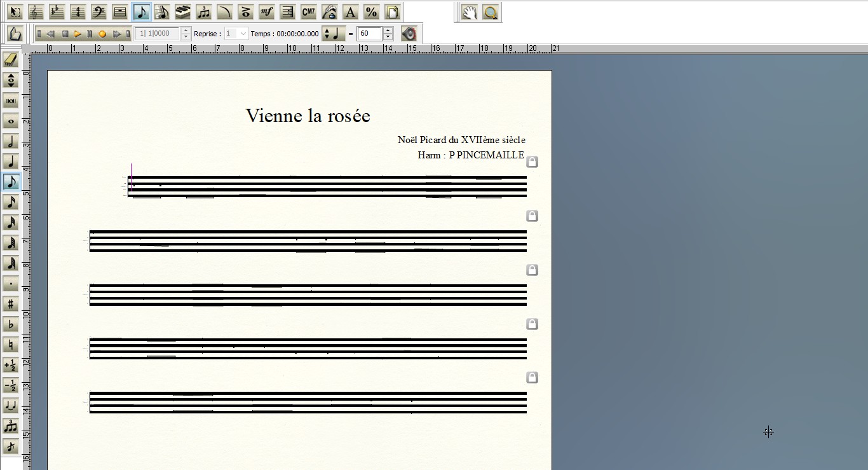Select the bass clef tool
The width and height of the screenshot is (868, 470).
98,11
